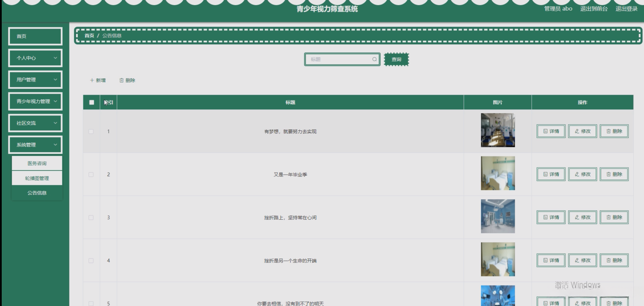Toggle the select-all checkbox in table header

pos(92,102)
